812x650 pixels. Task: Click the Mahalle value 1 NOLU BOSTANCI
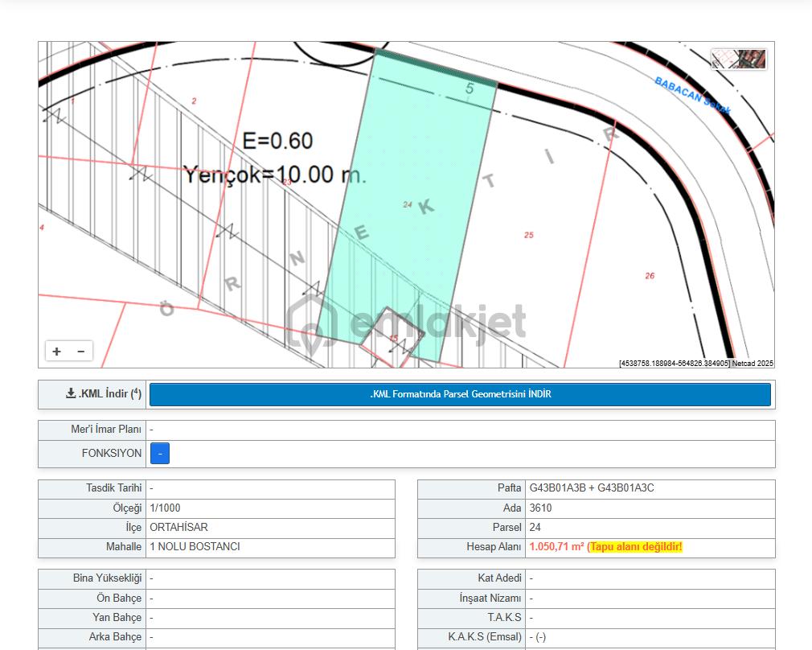tap(195, 546)
